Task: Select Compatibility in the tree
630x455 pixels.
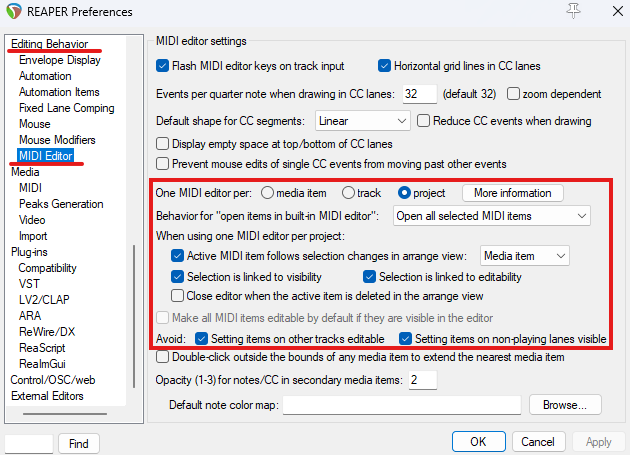Action: pos(47,268)
